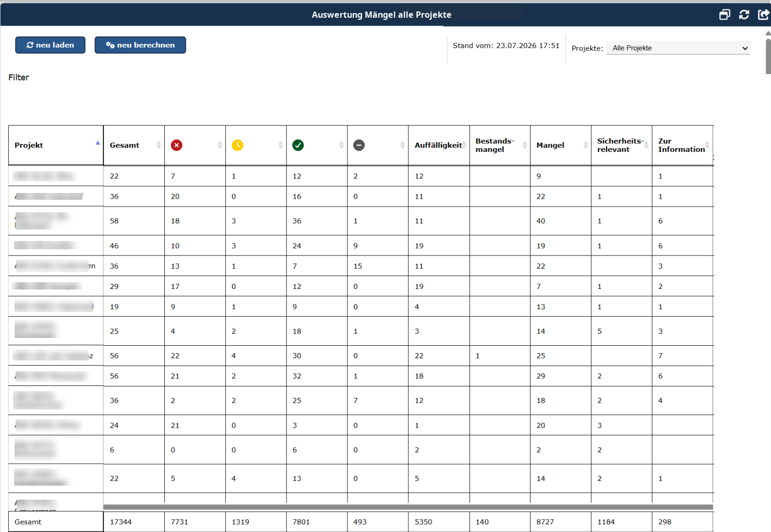Open the Alle Projekte dropdown

point(678,48)
